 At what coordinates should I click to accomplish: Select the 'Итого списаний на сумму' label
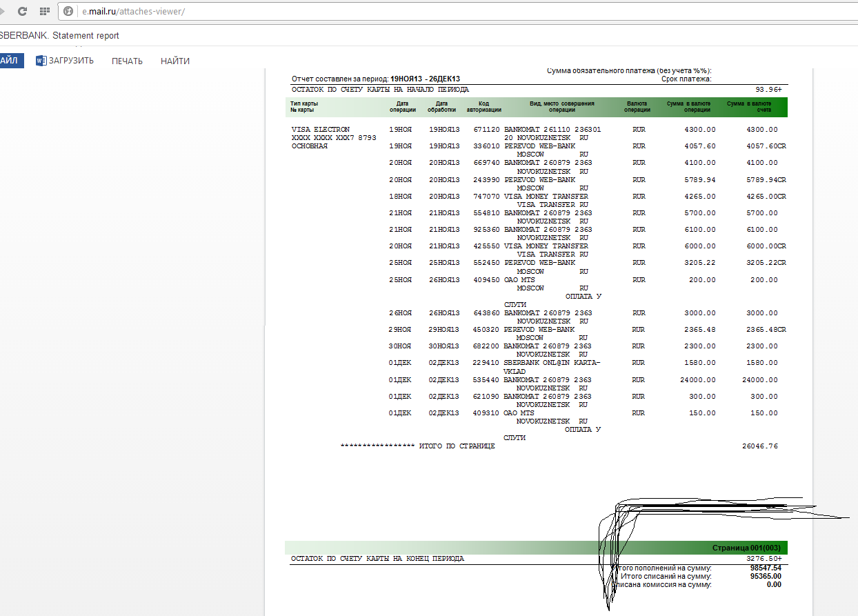(666, 576)
